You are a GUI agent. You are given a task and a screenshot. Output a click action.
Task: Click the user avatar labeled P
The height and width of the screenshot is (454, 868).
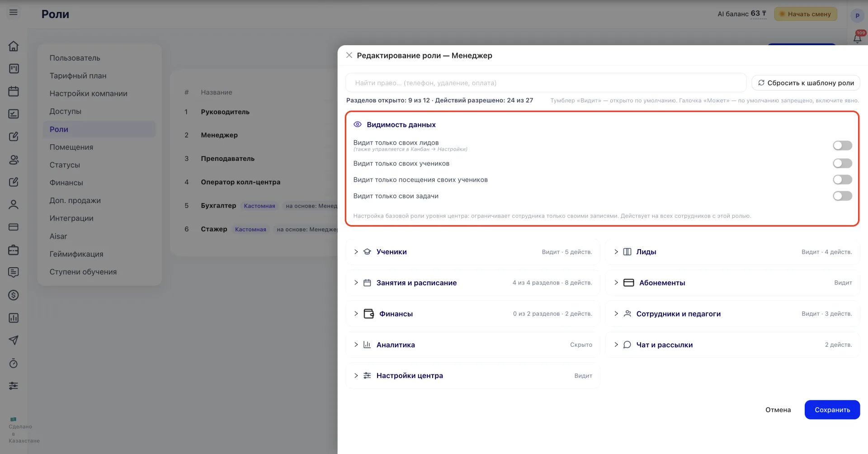(857, 15)
